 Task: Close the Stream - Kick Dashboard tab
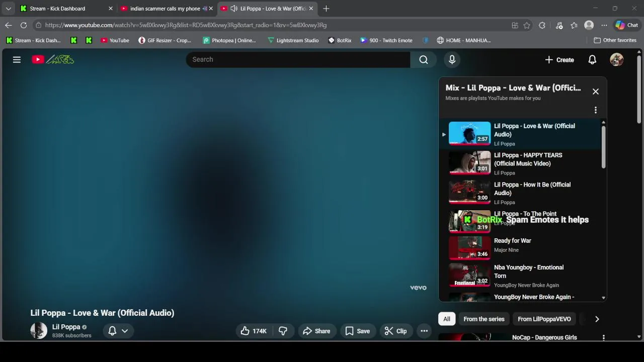[x=111, y=9]
